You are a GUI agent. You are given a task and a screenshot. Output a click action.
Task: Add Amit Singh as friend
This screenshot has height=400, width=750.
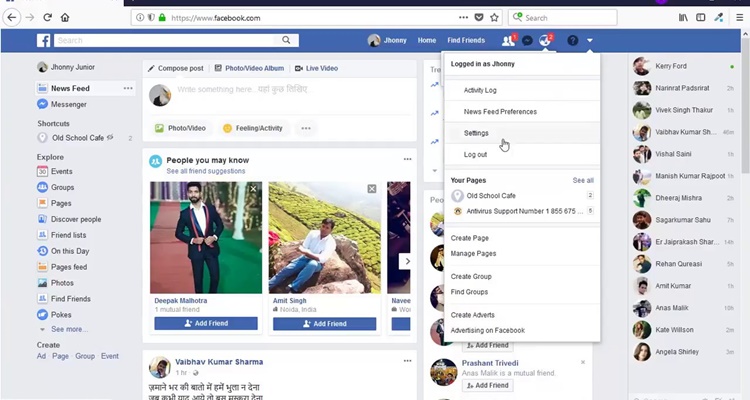pyautogui.click(x=324, y=324)
